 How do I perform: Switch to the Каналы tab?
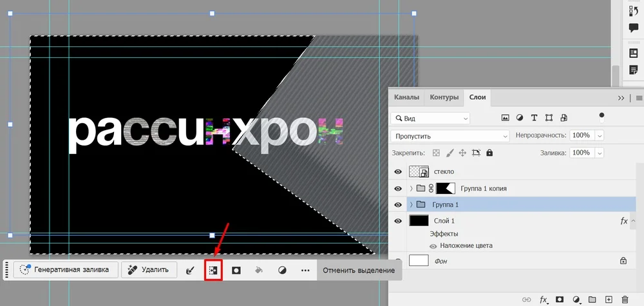tap(406, 97)
